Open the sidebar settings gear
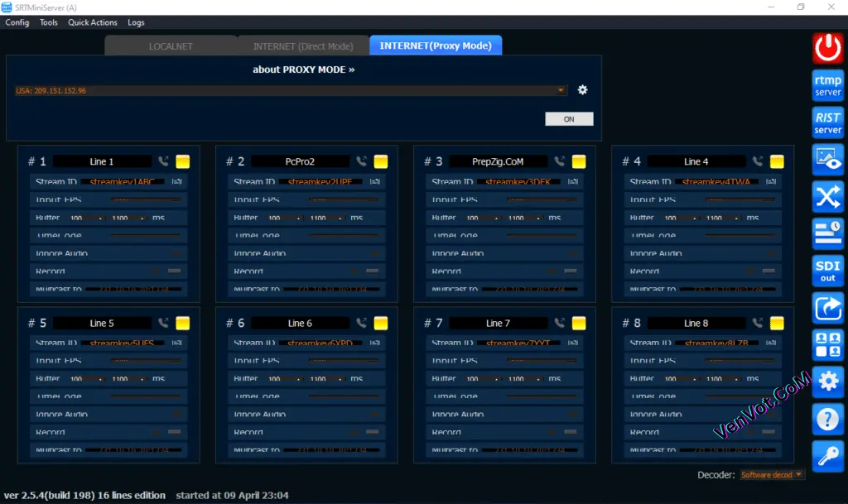848x504 pixels. tap(827, 382)
